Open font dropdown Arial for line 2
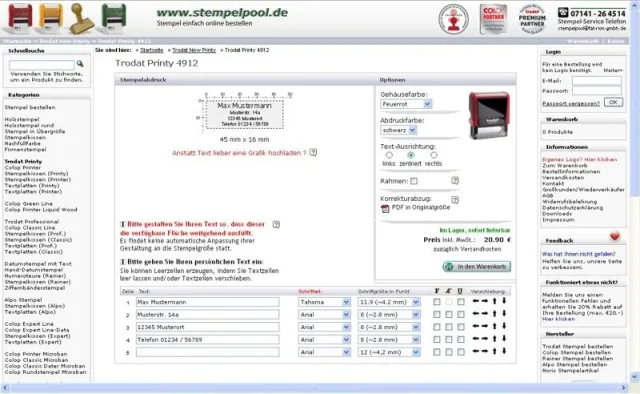 tap(324, 315)
